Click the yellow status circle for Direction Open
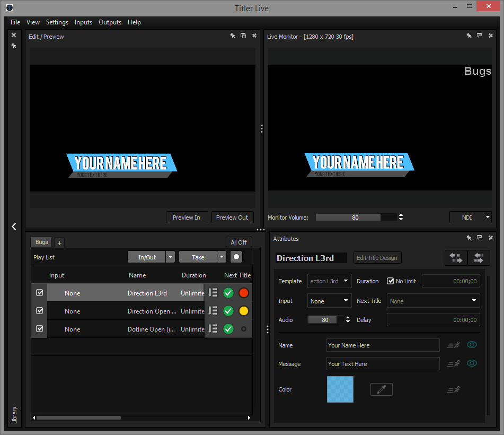Screen dimensions: 504x435 click(244, 311)
